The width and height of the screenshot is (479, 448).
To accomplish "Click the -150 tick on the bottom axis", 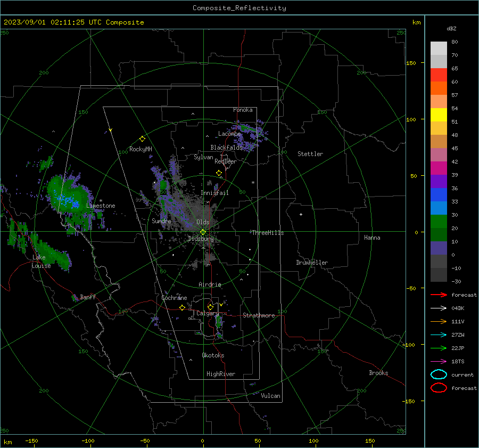I will click(31, 441).
